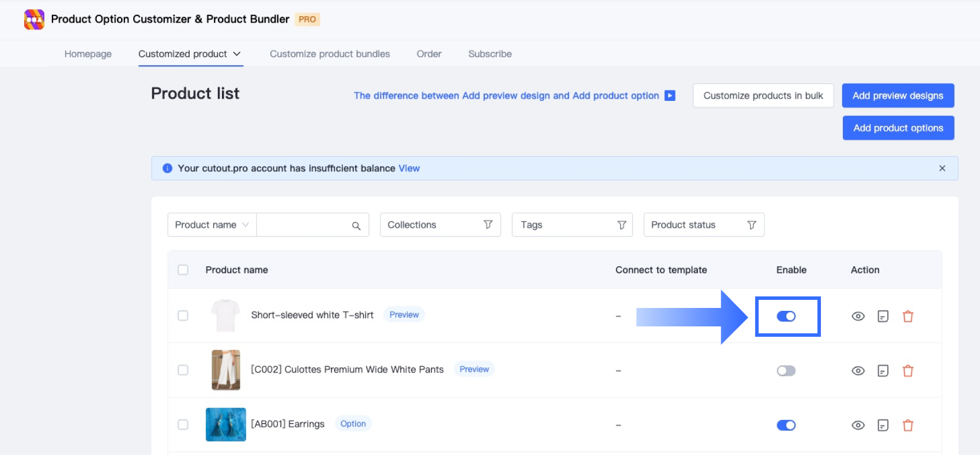980x455 pixels.
Task: Click the app logo icon
Action: click(x=34, y=20)
